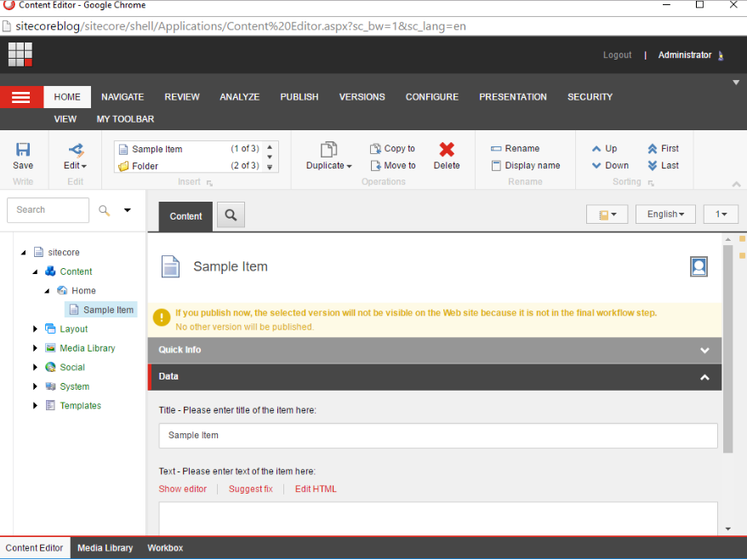Collapse the Content tree node
The height and width of the screenshot is (560, 747).
(35, 271)
